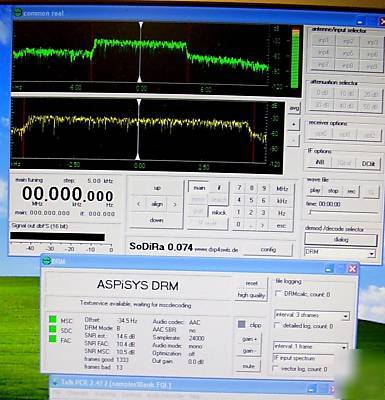
Task: Click keypad digit 3
Action: point(263,212)
